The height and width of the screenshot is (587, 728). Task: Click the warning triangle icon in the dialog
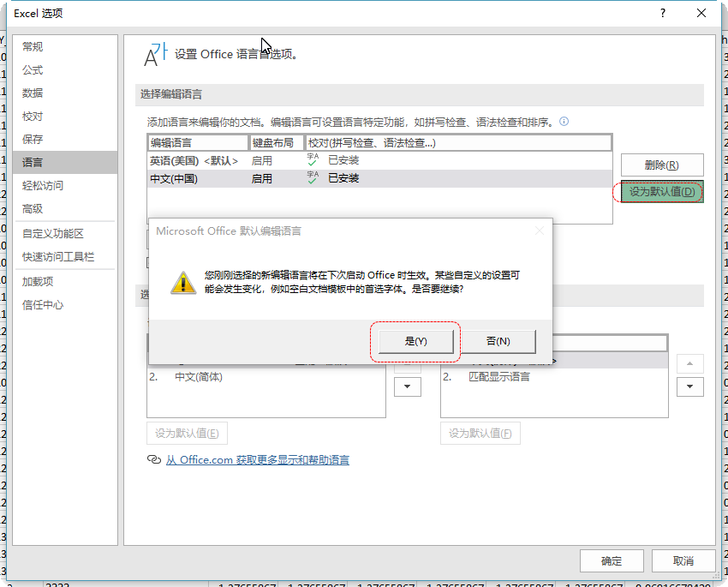pos(183,282)
